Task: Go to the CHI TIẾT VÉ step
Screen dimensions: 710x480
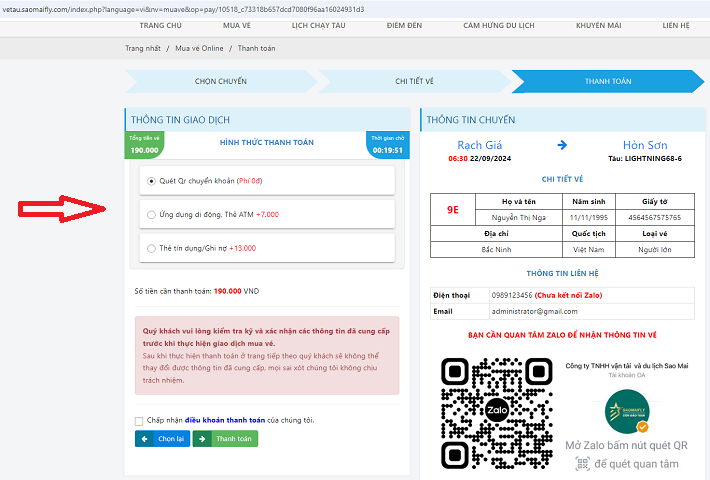Action: point(414,82)
